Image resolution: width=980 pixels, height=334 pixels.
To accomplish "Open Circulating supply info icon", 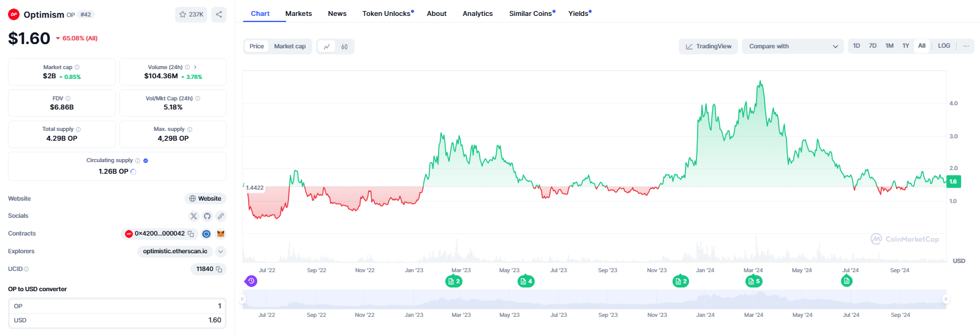I will click(x=138, y=161).
